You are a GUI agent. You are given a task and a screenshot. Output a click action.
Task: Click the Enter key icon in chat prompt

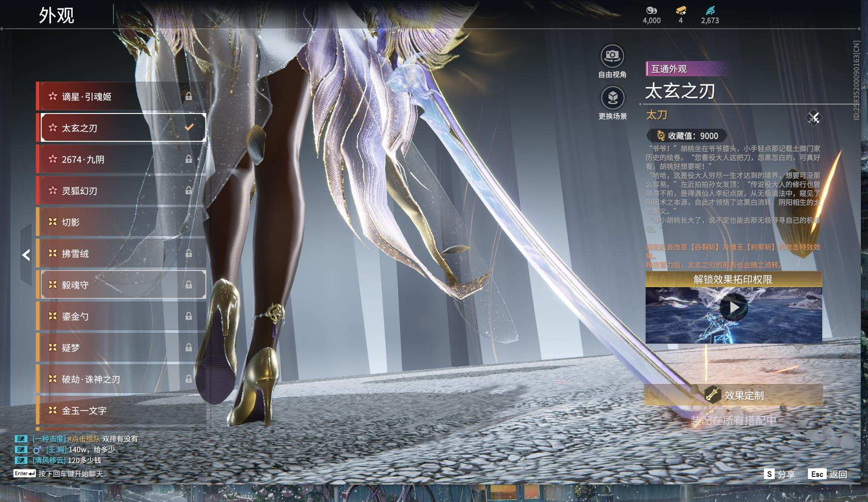pos(25,473)
